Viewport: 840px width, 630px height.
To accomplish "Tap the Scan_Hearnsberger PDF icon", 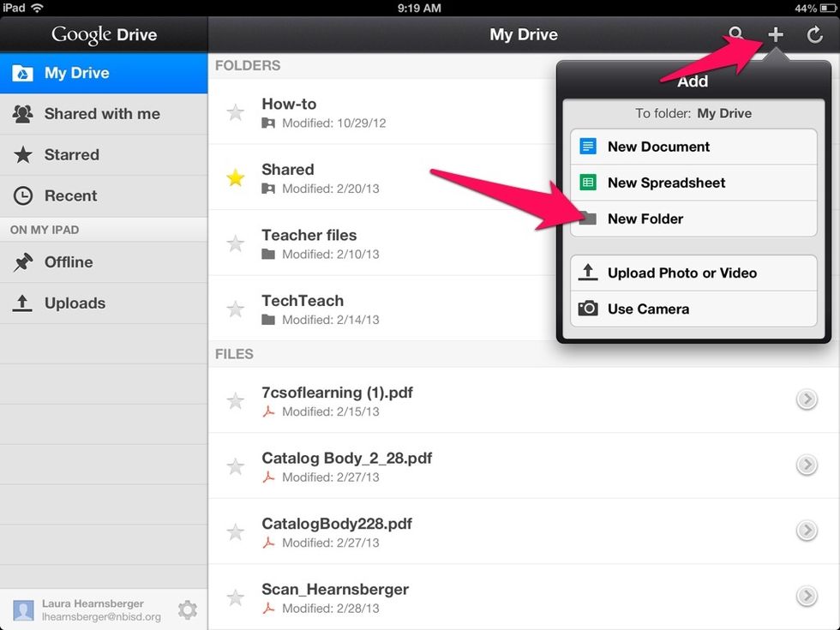I will coord(268,608).
